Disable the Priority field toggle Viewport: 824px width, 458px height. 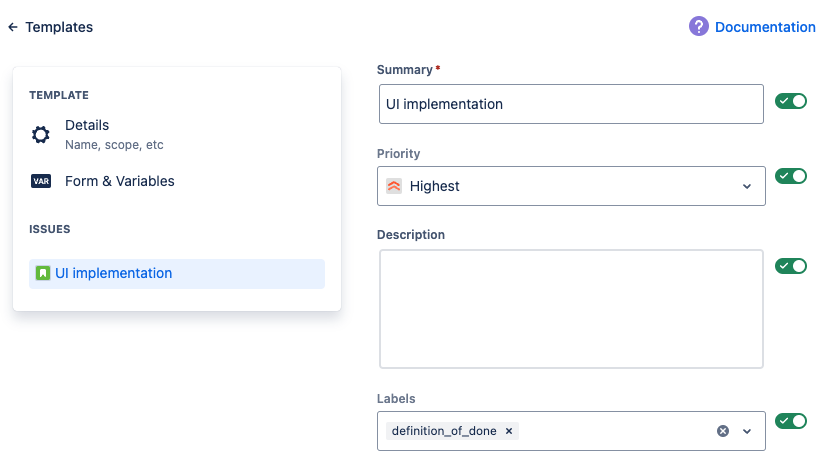(791, 176)
